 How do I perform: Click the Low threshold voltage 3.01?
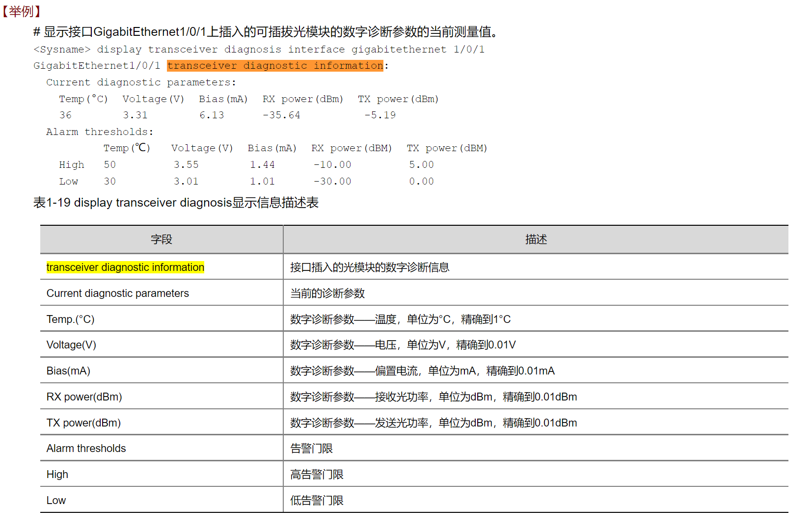(186, 182)
